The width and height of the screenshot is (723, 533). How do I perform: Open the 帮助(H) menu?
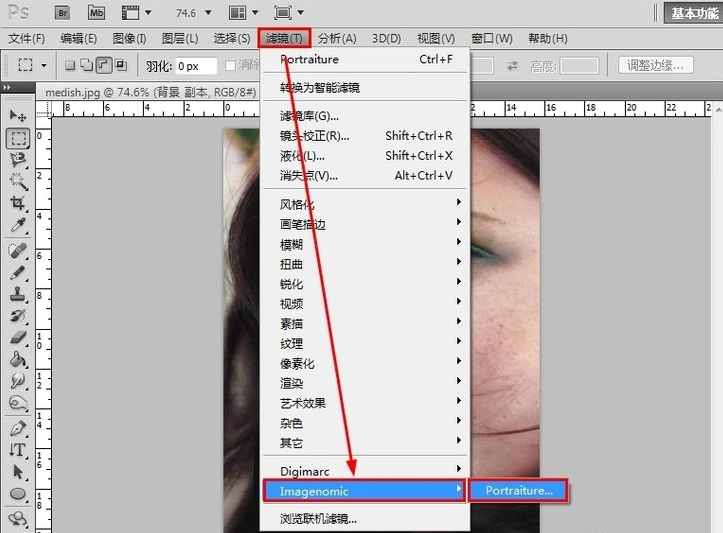click(547, 38)
